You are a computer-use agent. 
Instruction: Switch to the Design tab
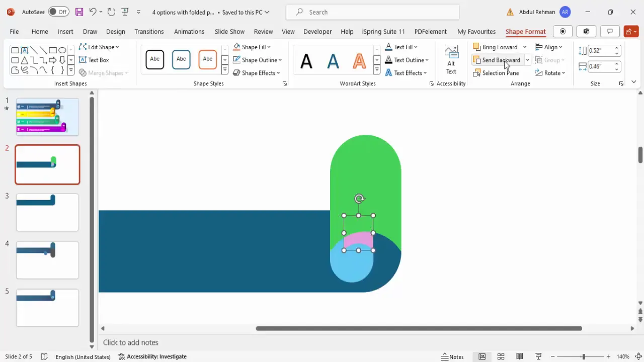pyautogui.click(x=115, y=31)
